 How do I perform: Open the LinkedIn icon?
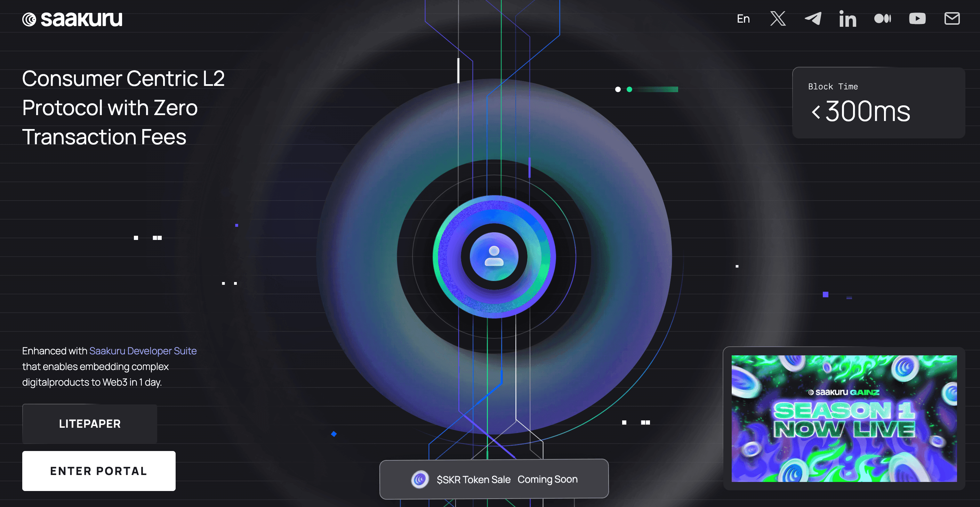(848, 19)
